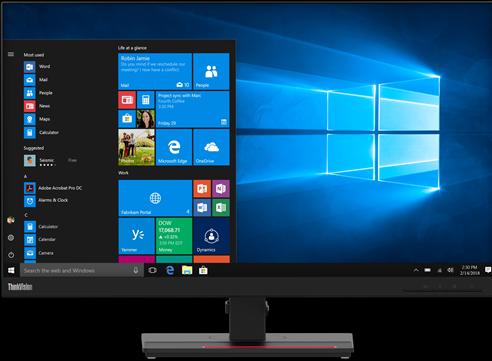Screen dimensions: 492x361
Task: Open the OneNote tile
Action: click(221, 189)
